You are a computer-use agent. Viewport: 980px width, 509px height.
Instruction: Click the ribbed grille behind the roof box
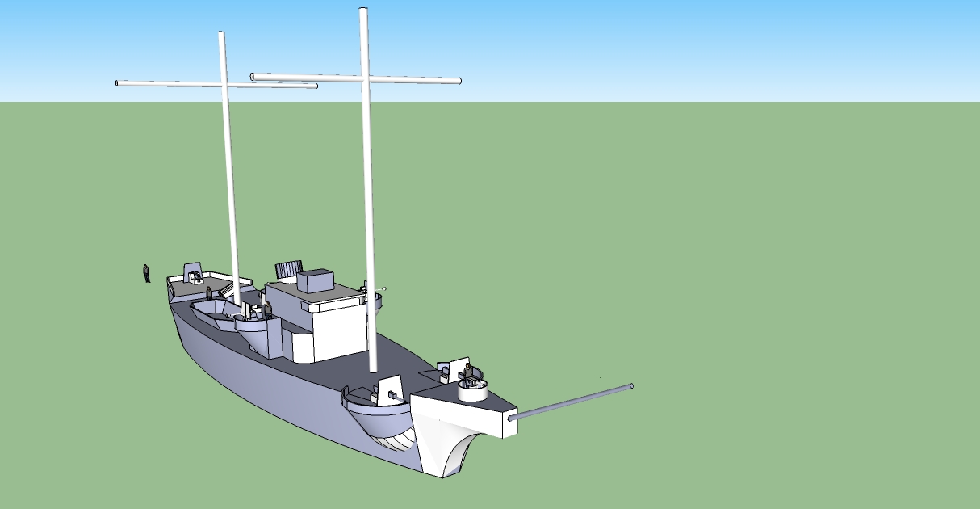tap(287, 268)
